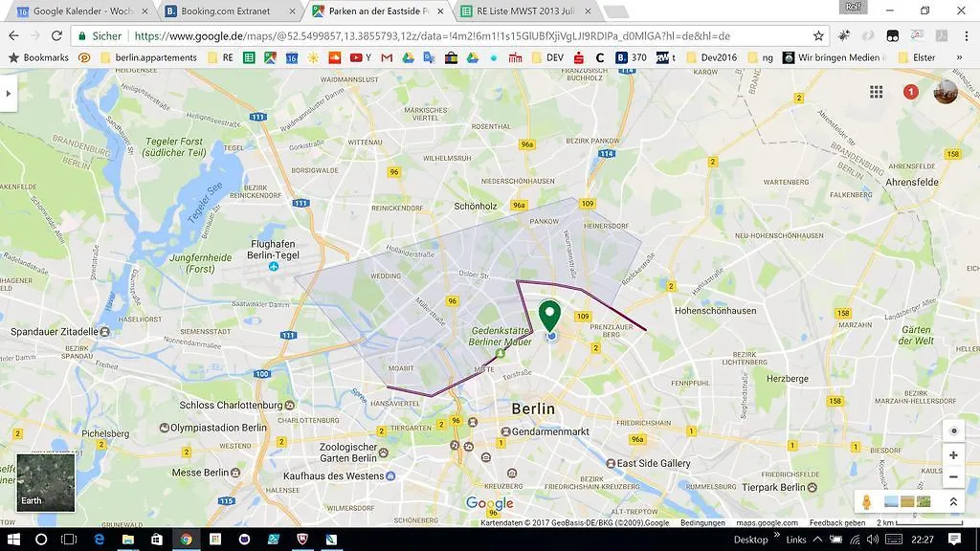The image size is (980, 551).
Task: Open the Google account profile picture
Action: [946, 92]
